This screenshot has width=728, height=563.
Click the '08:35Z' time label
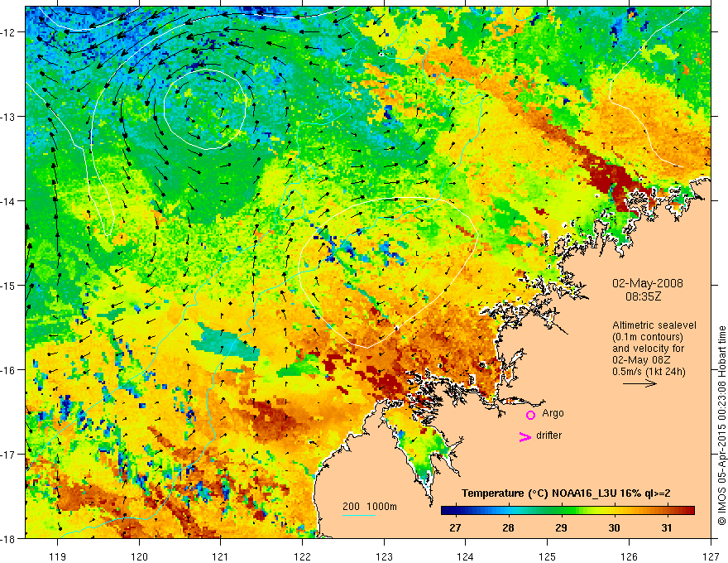point(643,296)
